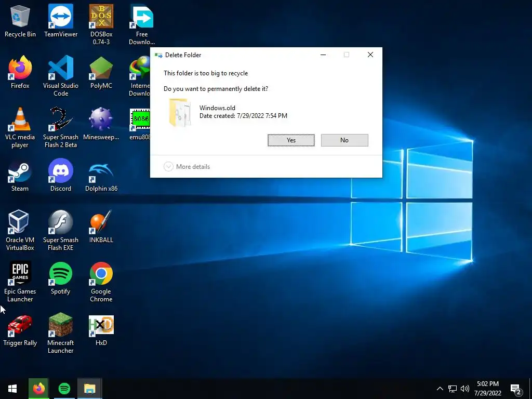Image resolution: width=532 pixels, height=399 pixels.
Task: Click the Delete Folder title bar icon
Action: pos(158,55)
